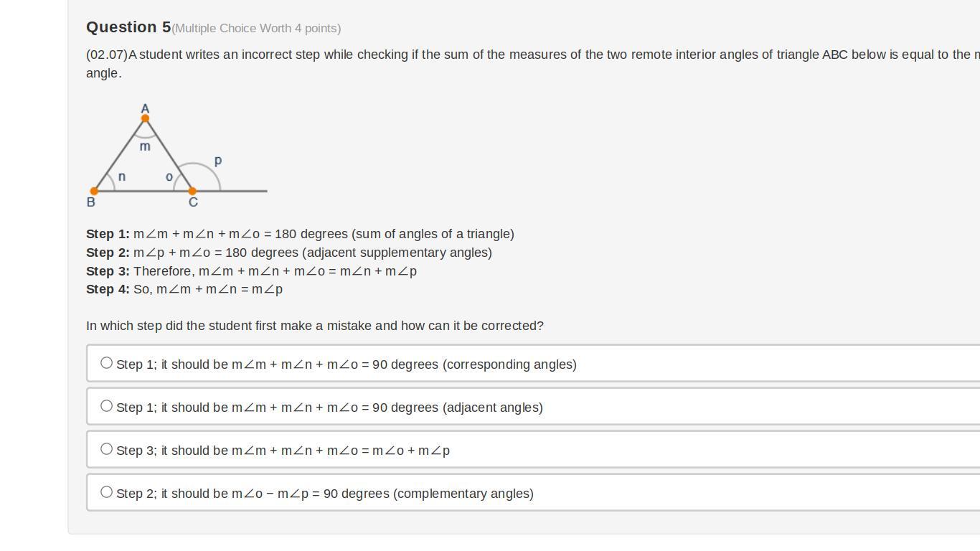Choose the Step 3 answer radio button

point(106,449)
